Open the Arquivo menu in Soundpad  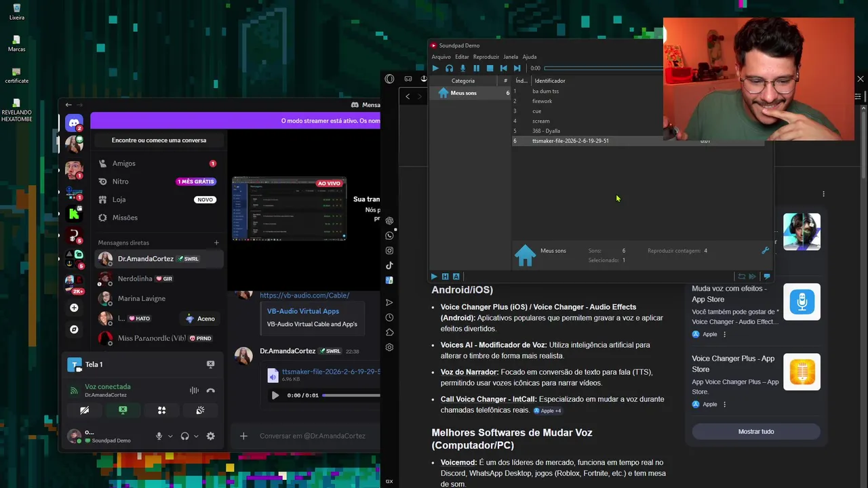tap(441, 57)
